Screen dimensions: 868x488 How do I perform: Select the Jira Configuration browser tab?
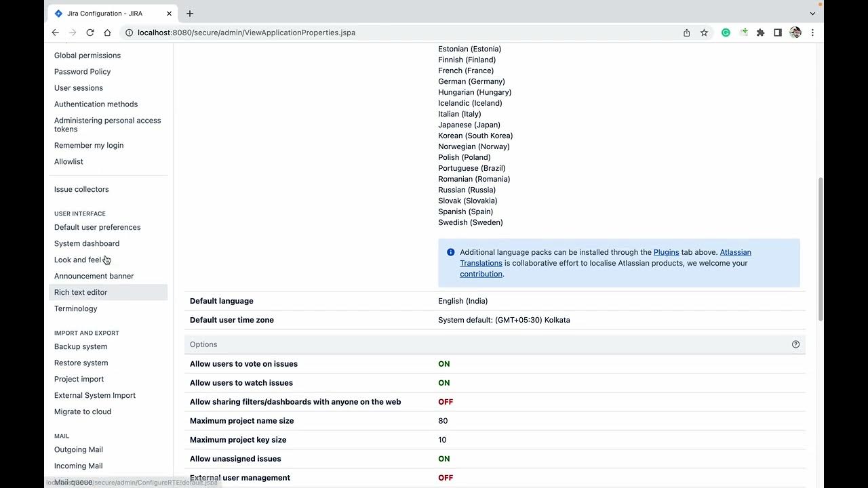[113, 14]
